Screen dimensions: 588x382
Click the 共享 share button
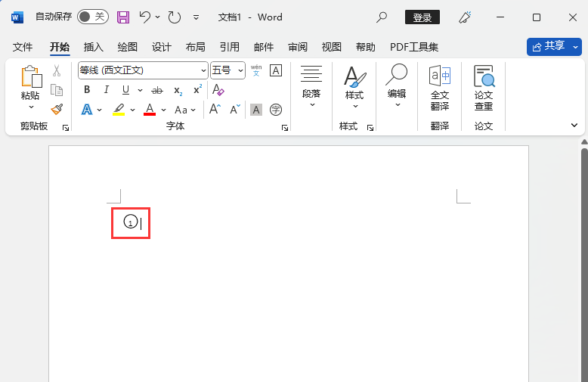[549, 47]
